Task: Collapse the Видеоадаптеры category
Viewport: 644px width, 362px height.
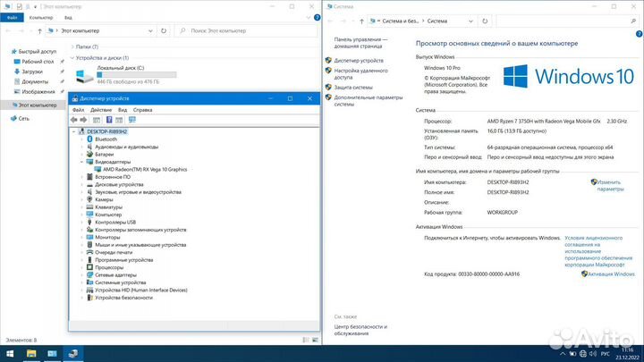Action: [x=83, y=162]
